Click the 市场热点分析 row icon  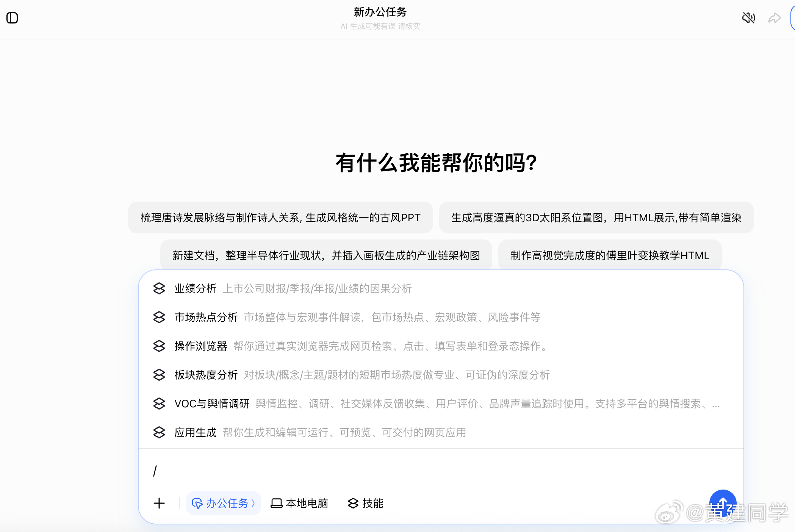(159, 317)
